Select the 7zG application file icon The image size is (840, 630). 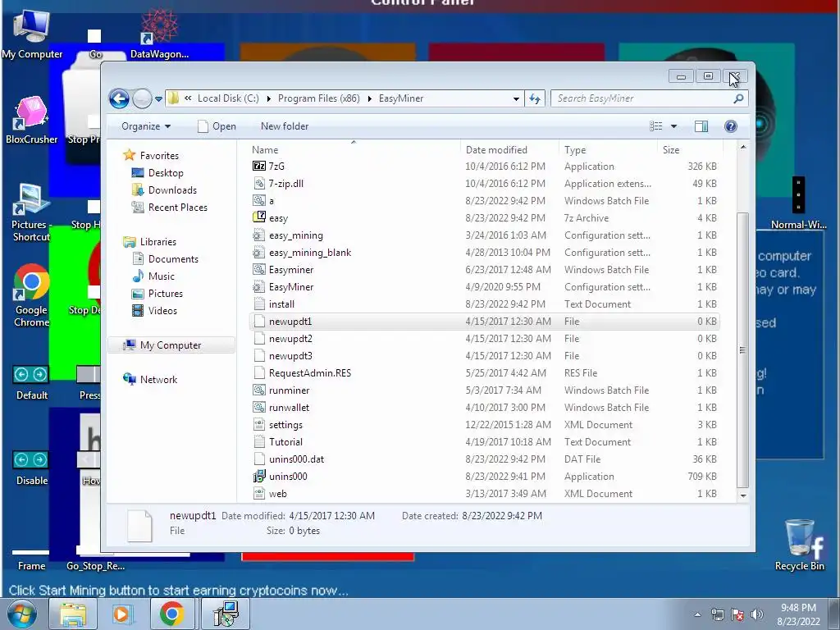259,166
